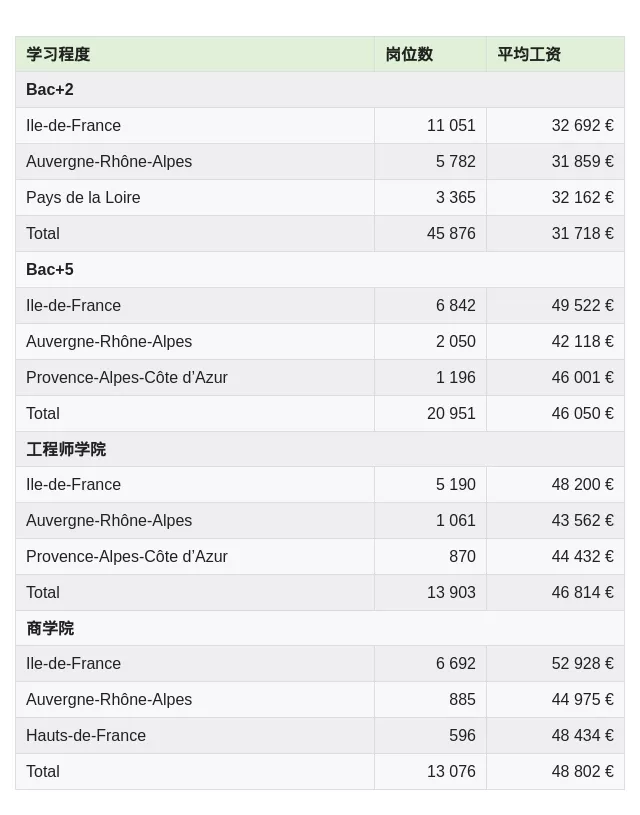Click the 46 001 € salary cell
This screenshot has height=815, width=640.
(582, 378)
